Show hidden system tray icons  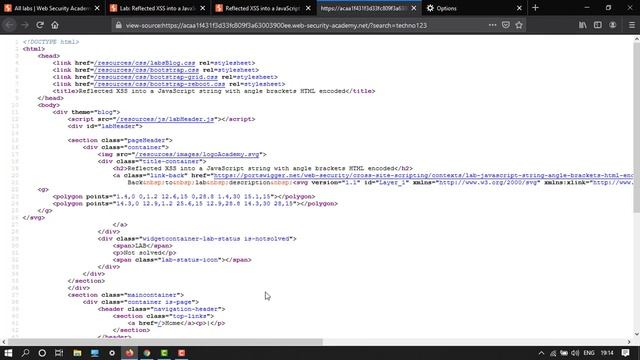click(541, 353)
